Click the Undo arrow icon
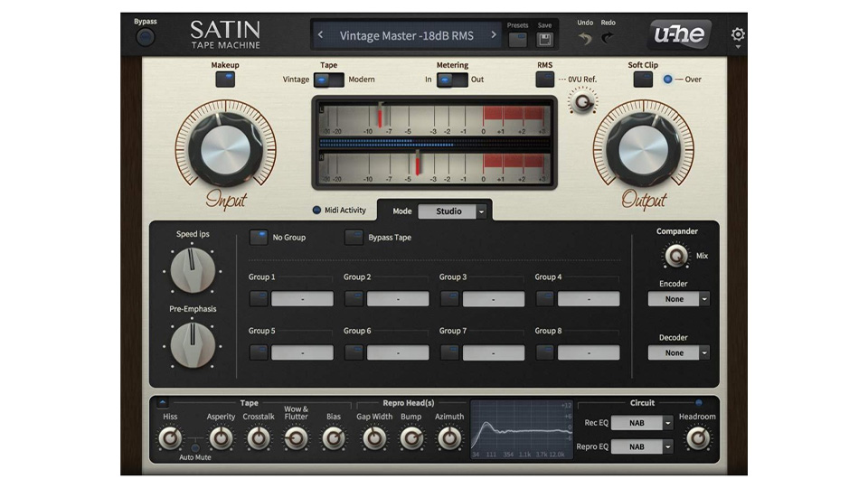 pyautogui.click(x=585, y=39)
